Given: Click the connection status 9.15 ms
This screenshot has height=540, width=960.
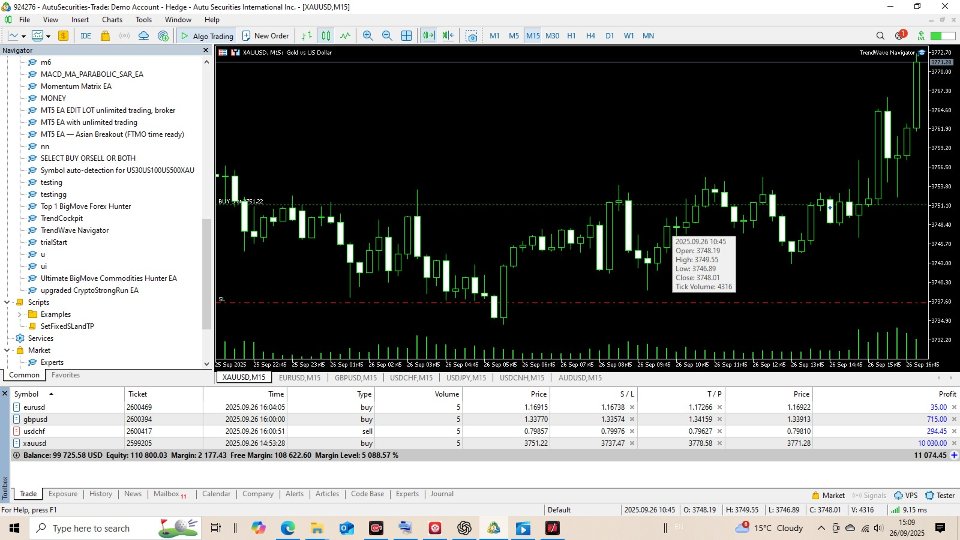Looking at the screenshot, I should pos(909,509).
